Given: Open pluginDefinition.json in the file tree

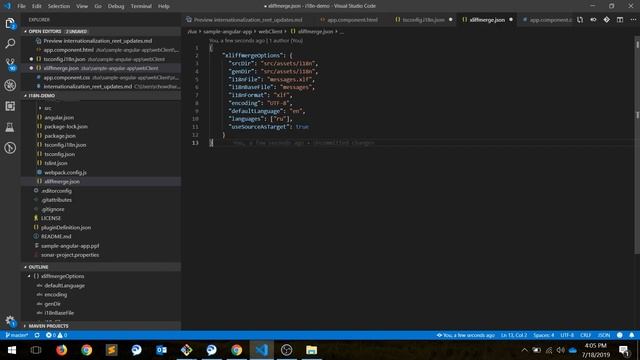Looking at the screenshot, I should [x=66, y=228].
